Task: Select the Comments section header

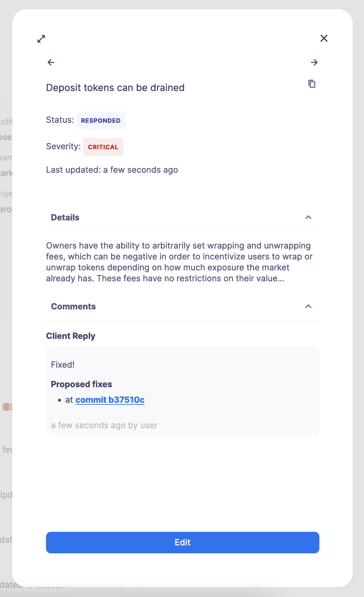Action: tap(73, 306)
